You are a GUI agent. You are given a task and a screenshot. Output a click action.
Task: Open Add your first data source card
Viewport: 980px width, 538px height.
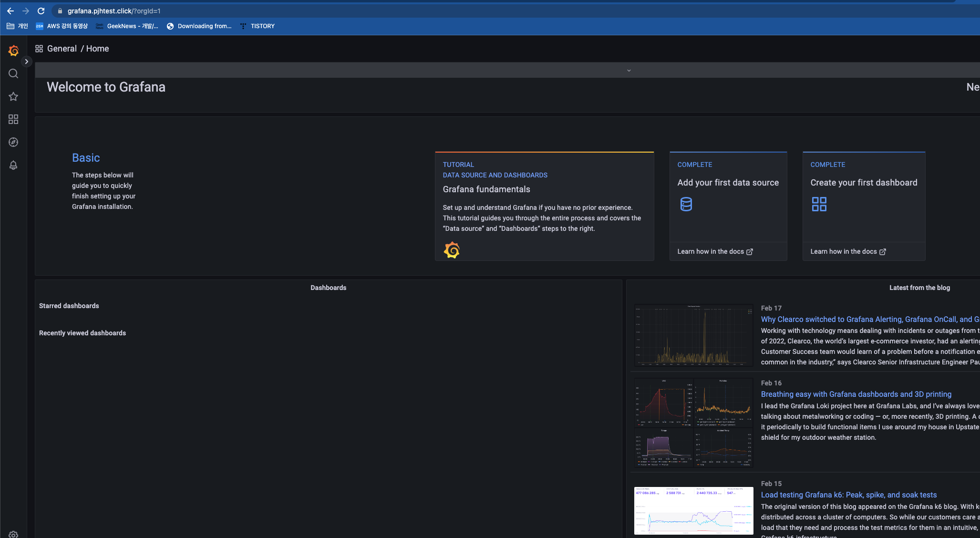pos(728,206)
